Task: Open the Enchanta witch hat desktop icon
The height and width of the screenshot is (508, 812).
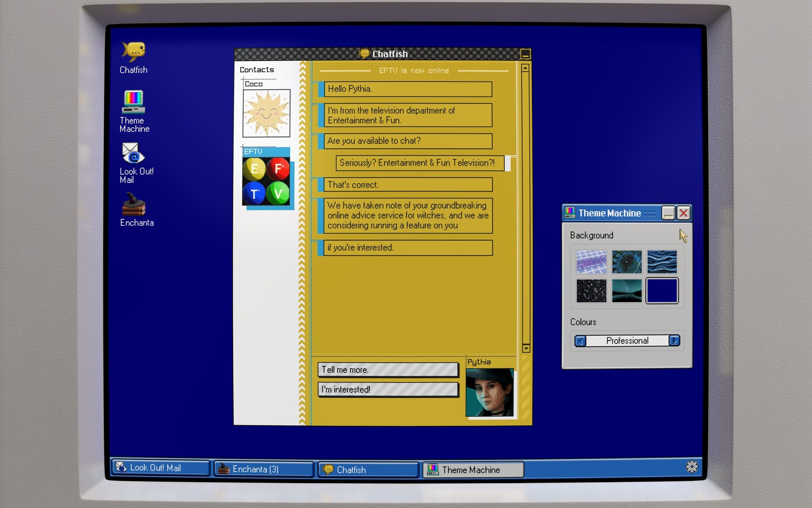Action: tap(136, 210)
